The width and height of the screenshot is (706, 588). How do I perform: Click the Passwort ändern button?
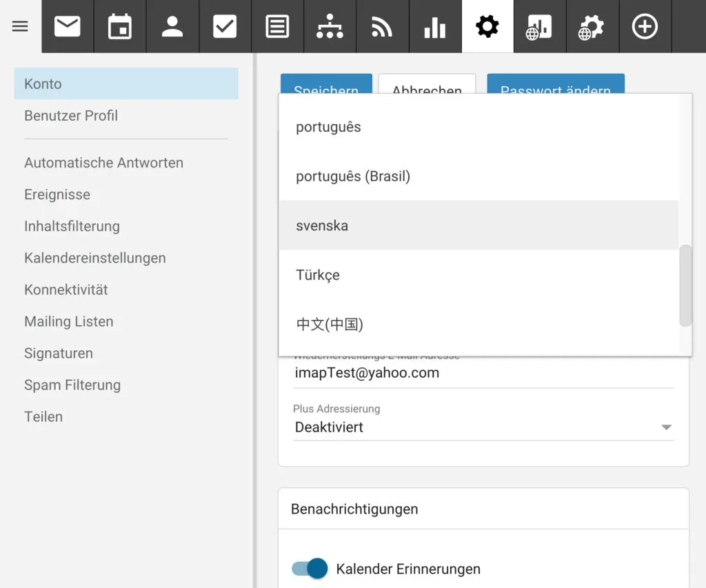pyautogui.click(x=555, y=85)
